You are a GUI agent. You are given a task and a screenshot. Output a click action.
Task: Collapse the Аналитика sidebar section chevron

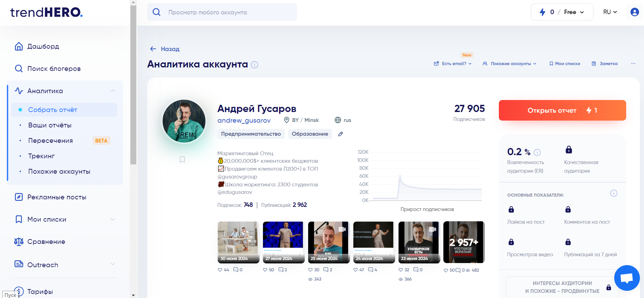tap(112, 91)
